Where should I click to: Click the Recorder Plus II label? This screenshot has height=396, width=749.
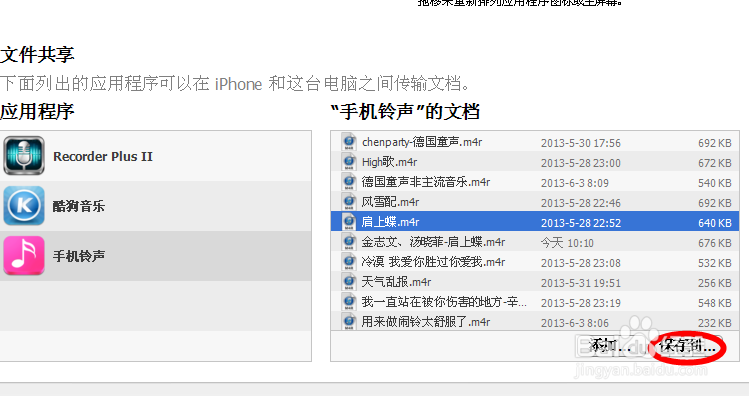click(103, 157)
